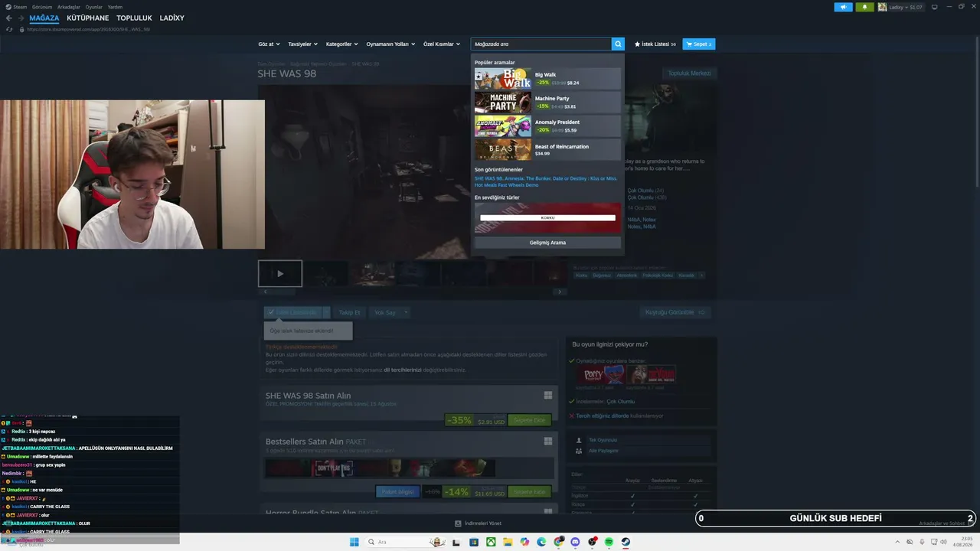Screen dimensions: 980x551
Task: Open the MAĞAZA store tab
Action: tap(44, 18)
